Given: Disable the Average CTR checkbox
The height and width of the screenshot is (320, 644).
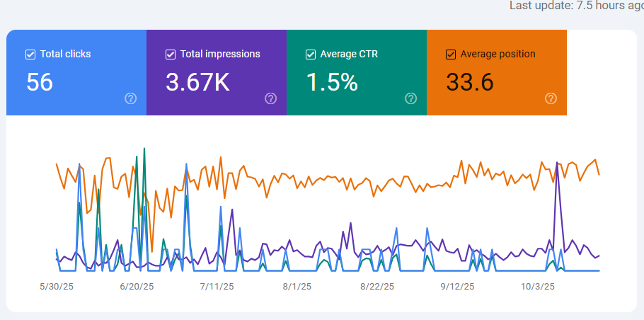Looking at the screenshot, I should [311, 54].
